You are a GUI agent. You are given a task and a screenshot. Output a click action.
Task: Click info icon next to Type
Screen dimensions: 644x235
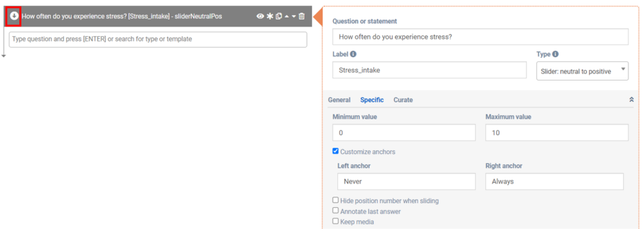[x=555, y=54]
